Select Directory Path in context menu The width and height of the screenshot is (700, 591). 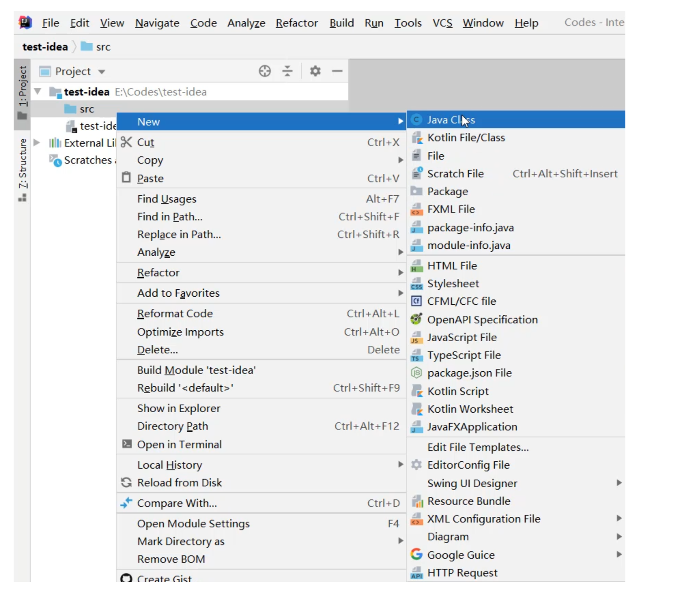[261, 426]
